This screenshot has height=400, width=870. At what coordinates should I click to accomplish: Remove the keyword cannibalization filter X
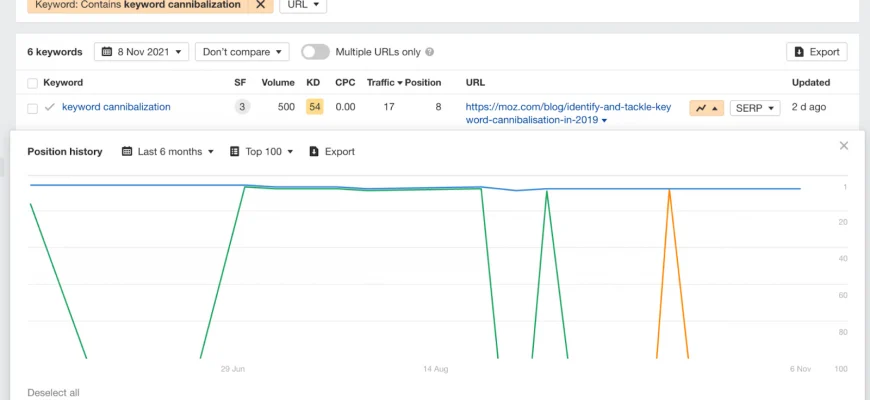(260, 5)
